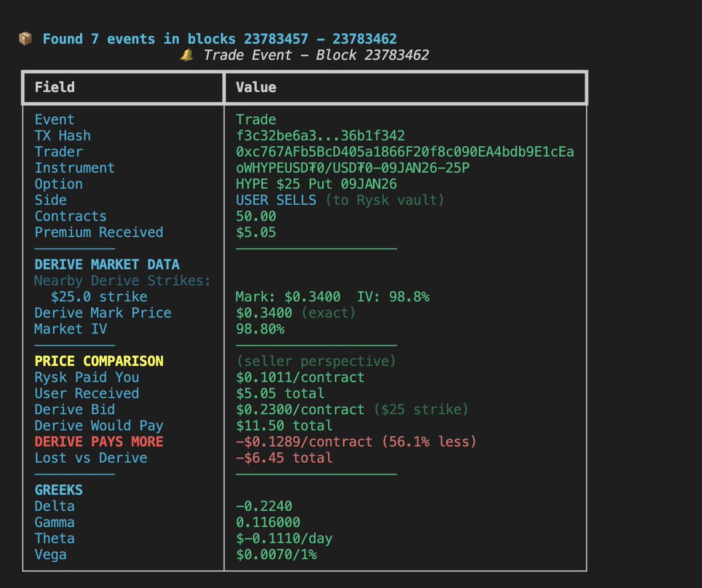The image size is (702, 588).
Task: Click the '$25.0 strike' row label
Action: tap(99, 297)
